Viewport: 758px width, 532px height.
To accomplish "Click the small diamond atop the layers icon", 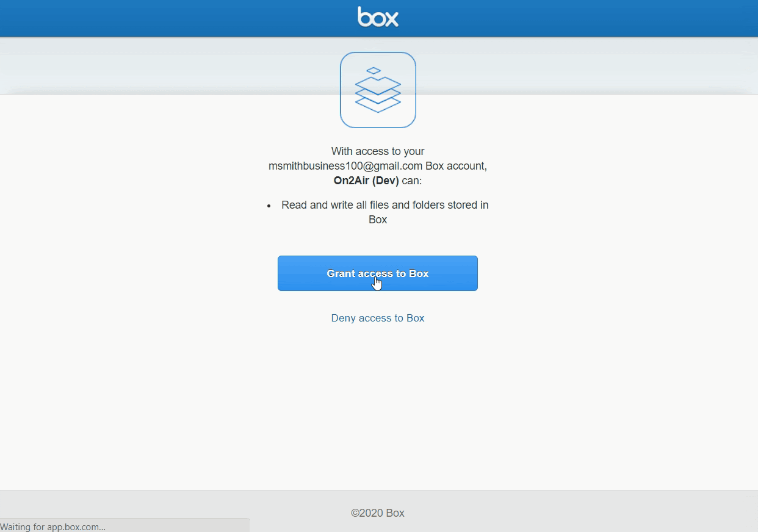I will point(374,71).
